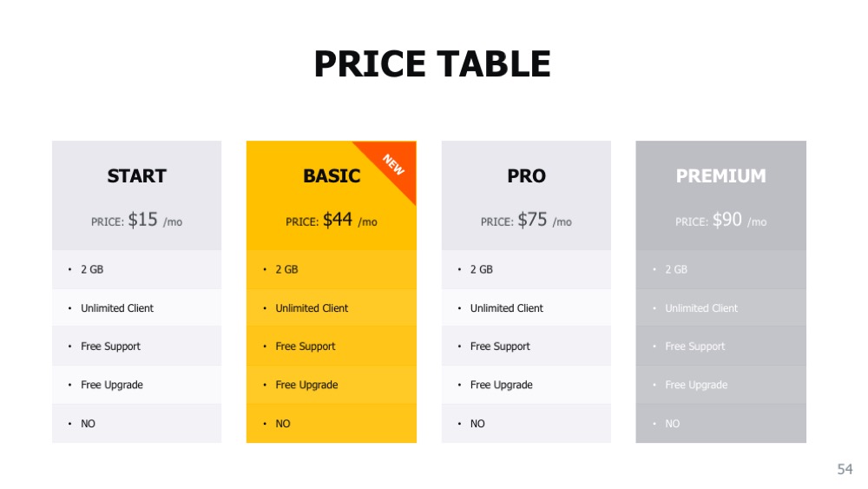Select "2 GB" in the PRO column
Screen dimensions: 868x489
click(481, 270)
